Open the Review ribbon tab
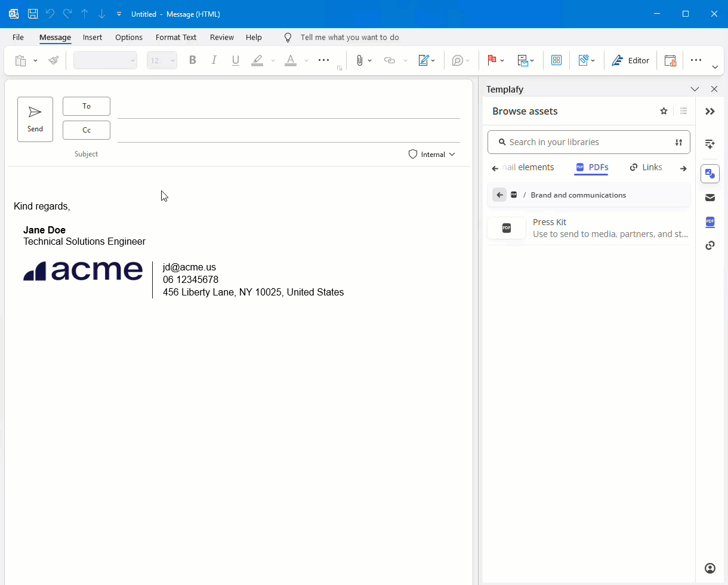This screenshot has width=728, height=585. click(x=222, y=37)
